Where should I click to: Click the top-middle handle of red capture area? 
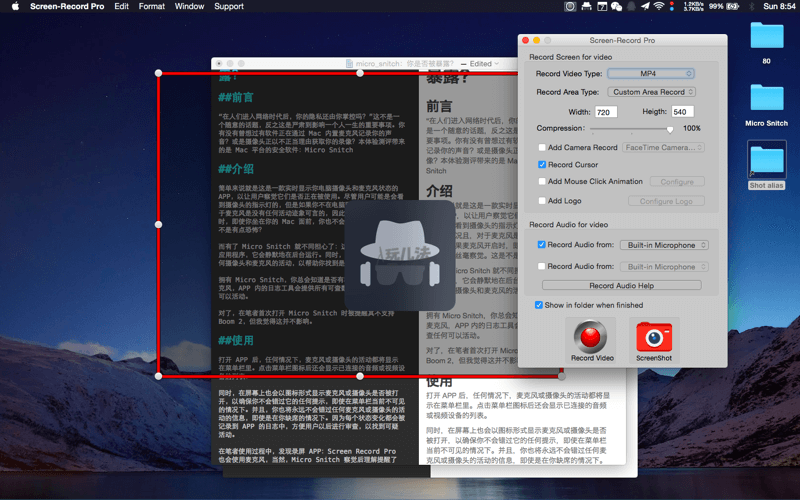click(360, 73)
